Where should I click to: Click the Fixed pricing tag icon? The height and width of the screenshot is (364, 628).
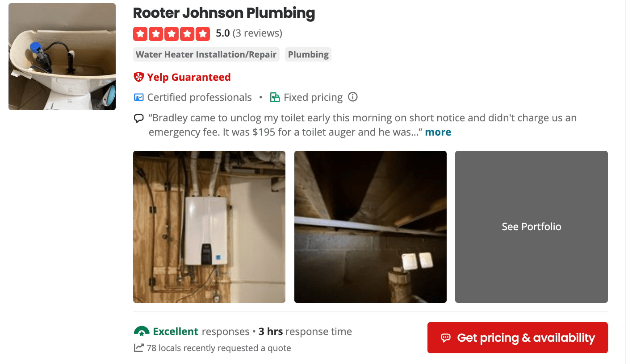coord(275,97)
